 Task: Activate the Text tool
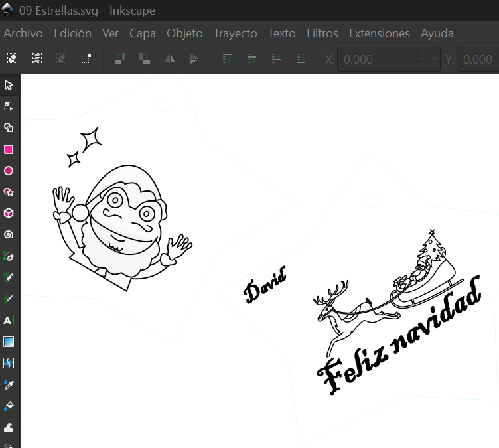(9, 320)
